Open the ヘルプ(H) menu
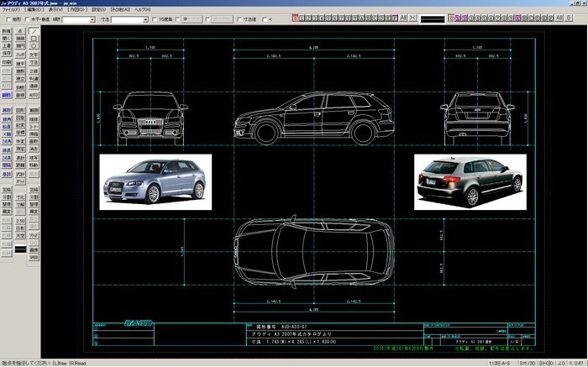 pyautogui.click(x=143, y=9)
